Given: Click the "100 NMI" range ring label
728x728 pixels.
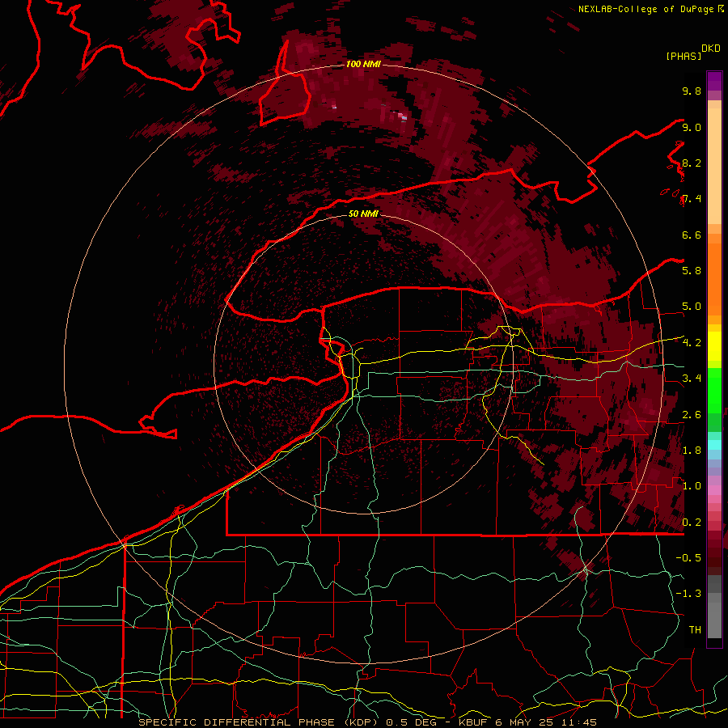Looking at the screenshot, I should click(363, 64).
